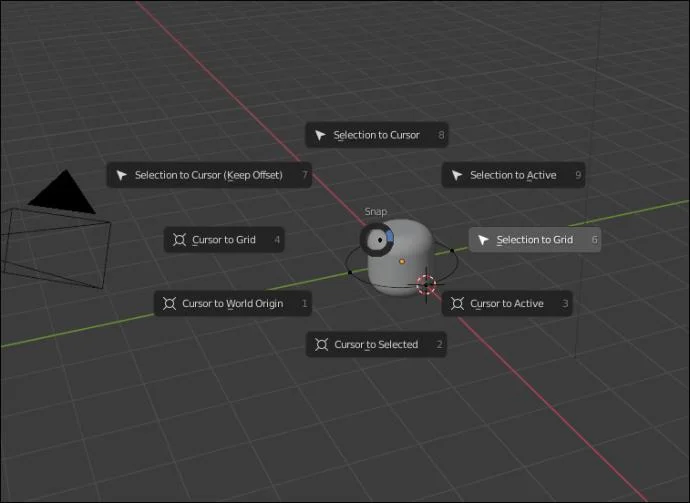Choose Cursor to World Origin option

tap(233, 304)
